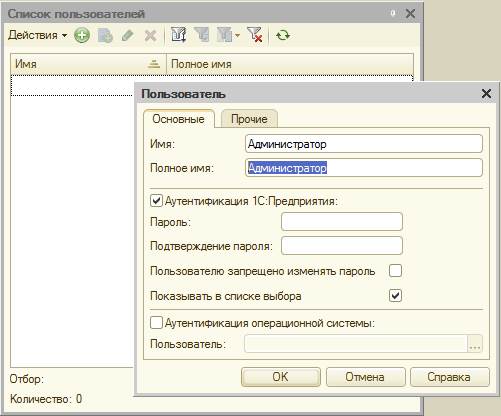This screenshot has width=501, height=416.
Task: Enable Аутентификация операционной системы checkbox
Action: pyautogui.click(x=156, y=323)
